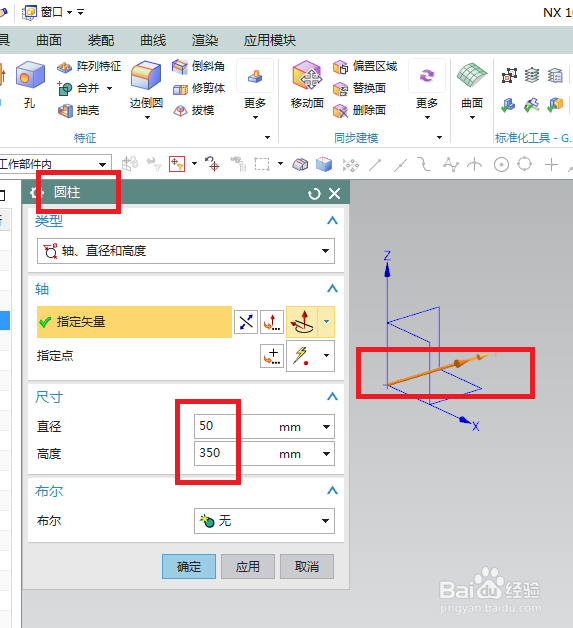
Task: Click the Apply (应用) button
Action: pos(248,567)
